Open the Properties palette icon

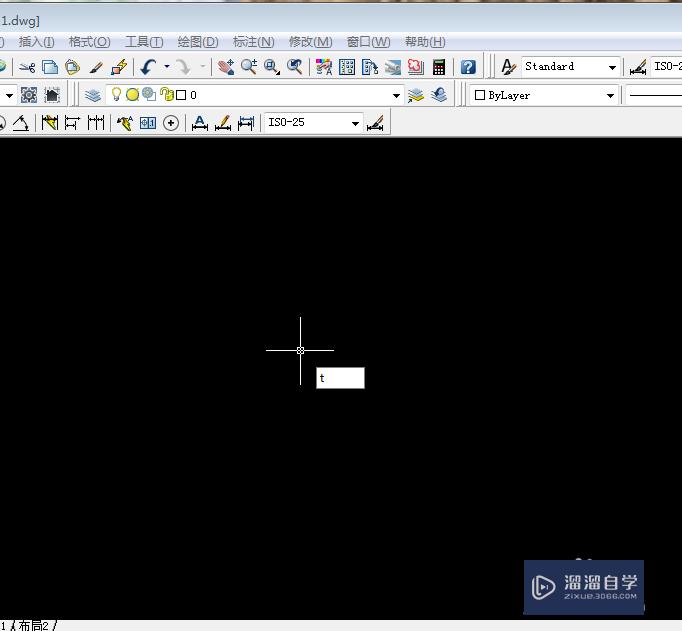click(x=324, y=67)
